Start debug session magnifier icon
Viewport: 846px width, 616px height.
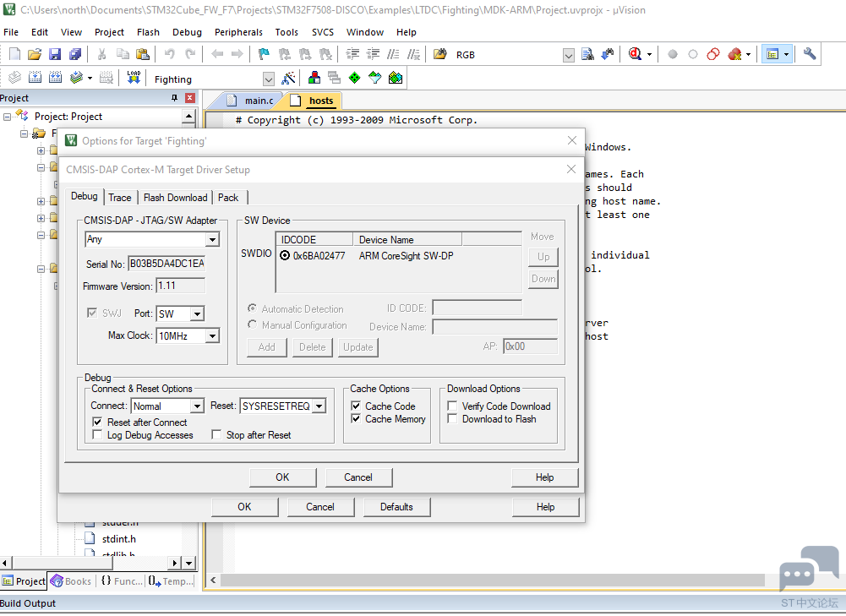[x=635, y=54]
